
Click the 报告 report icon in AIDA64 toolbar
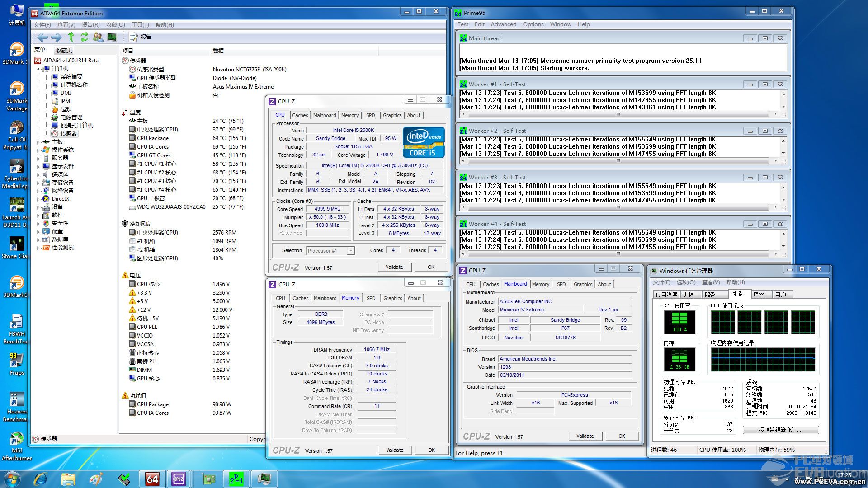133,37
